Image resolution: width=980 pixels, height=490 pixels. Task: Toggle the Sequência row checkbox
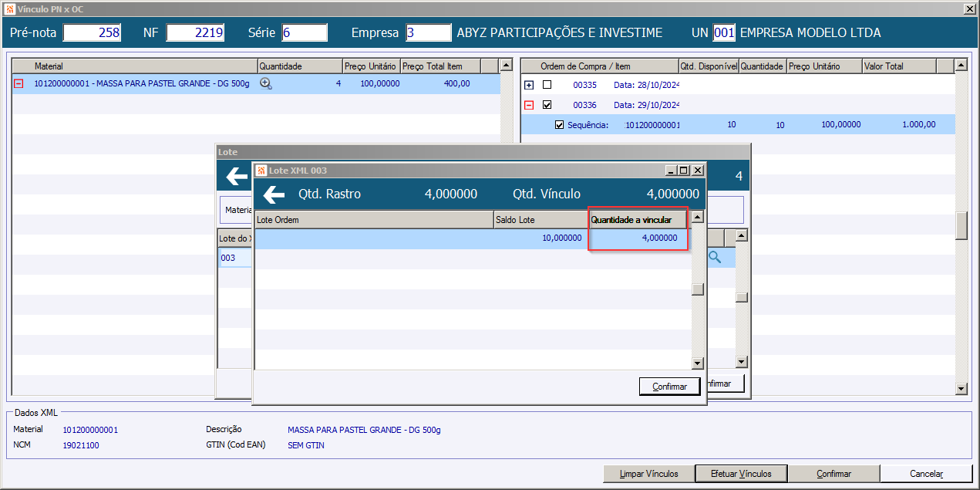560,124
